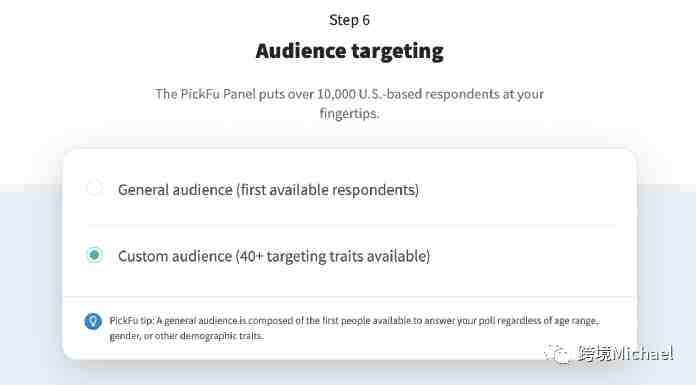Image resolution: width=696 pixels, height=385 pixels.
Task: Click the '(40+ targeting traits available)' text
Action: pyautogui.click(x=333, y=256)
